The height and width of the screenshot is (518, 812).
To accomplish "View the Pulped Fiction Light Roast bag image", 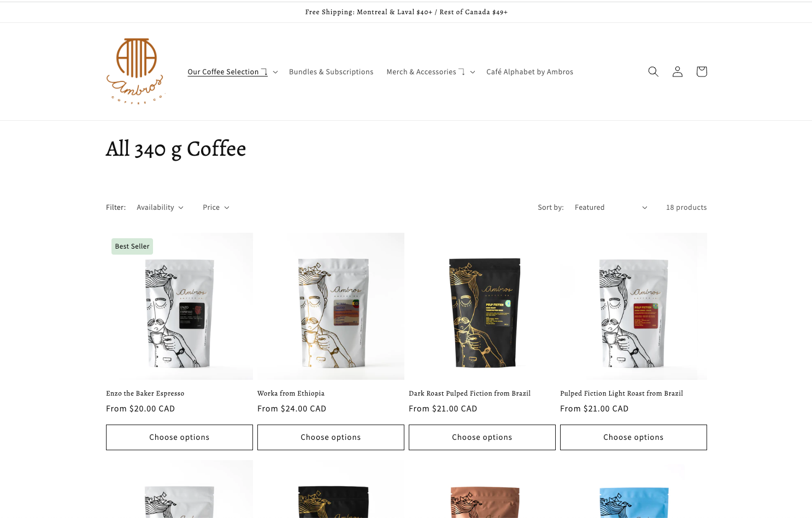I will point(633,306).
